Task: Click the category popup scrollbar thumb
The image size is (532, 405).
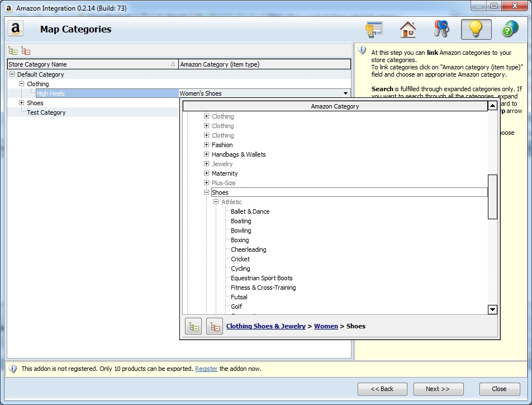Action: coord(492,197)
